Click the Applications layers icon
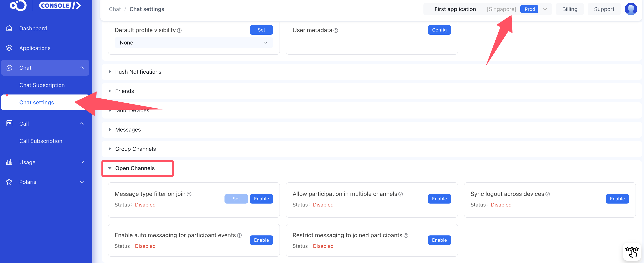Image resolution: width=644 pixels, height=263 pixels. click(9, 48)
